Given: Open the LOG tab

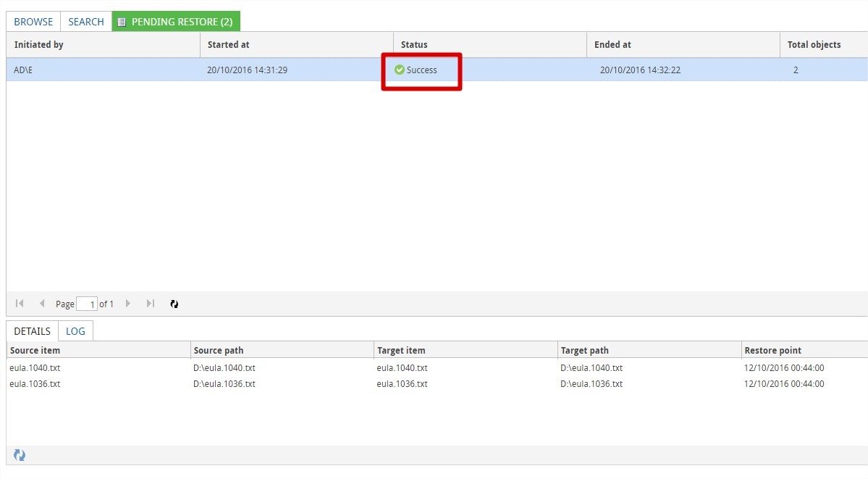Looking at the screenshot, I should tap(75, 331).
